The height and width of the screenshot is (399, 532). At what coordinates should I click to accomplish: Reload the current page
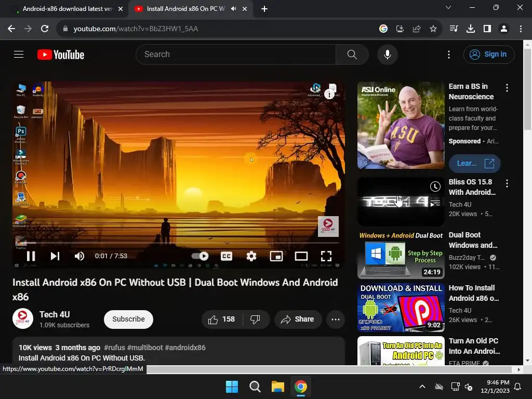[x=45, y=29]
